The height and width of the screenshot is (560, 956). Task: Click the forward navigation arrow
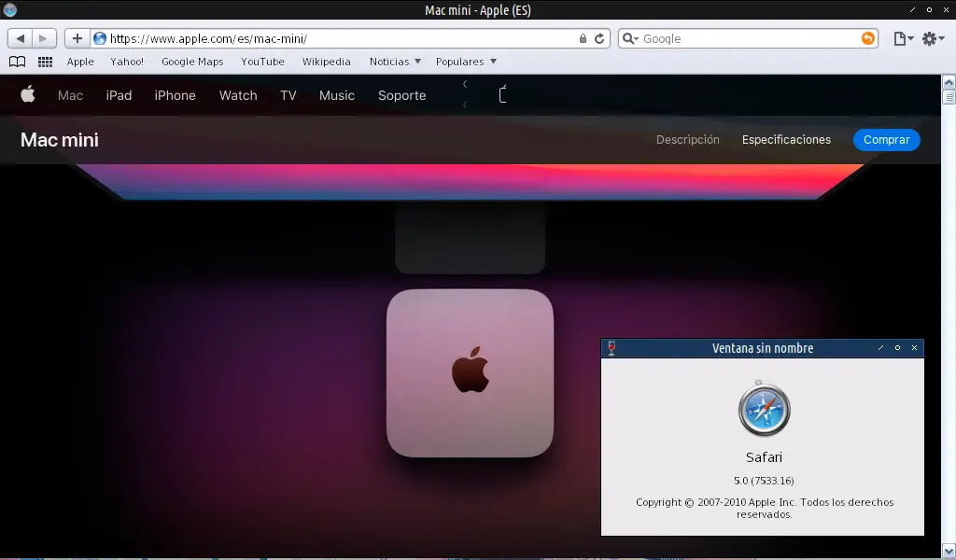44,38
